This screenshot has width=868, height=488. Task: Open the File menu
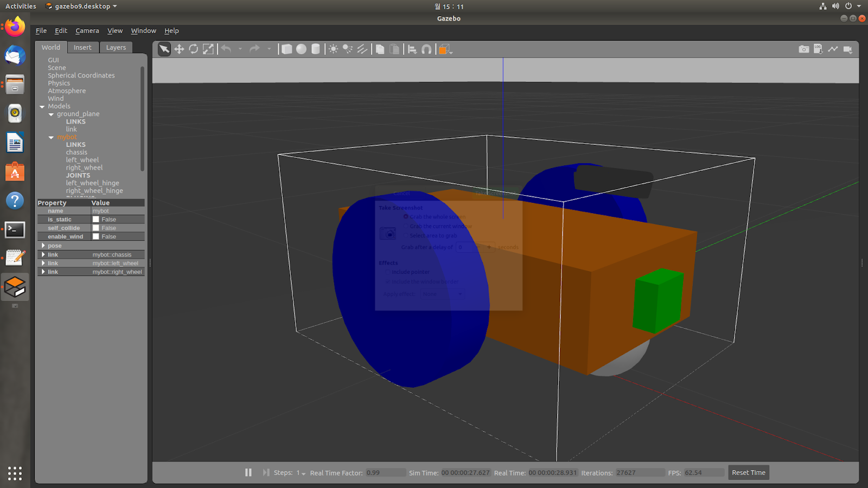point(41,31)
